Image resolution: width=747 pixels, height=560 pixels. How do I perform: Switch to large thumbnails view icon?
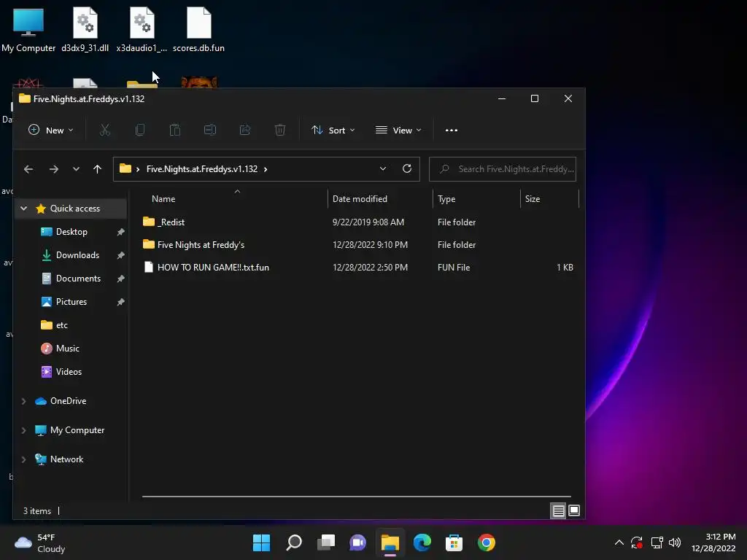pyautogui.click(x=574, y=511)
